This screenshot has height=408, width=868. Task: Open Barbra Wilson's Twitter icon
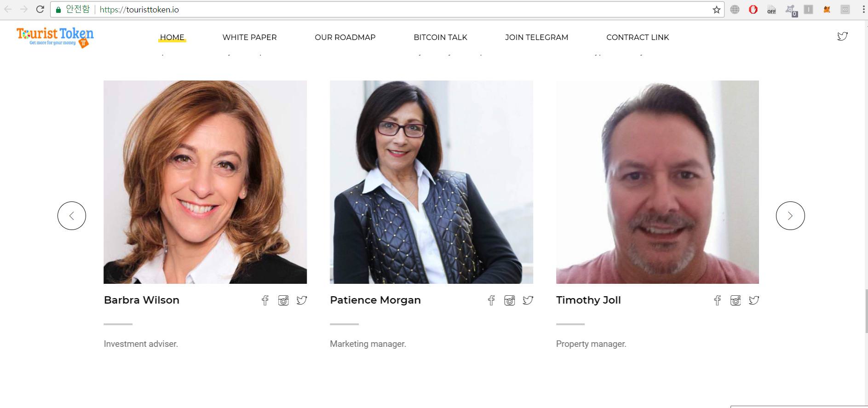pyautogui.click(x=302, y=300)
